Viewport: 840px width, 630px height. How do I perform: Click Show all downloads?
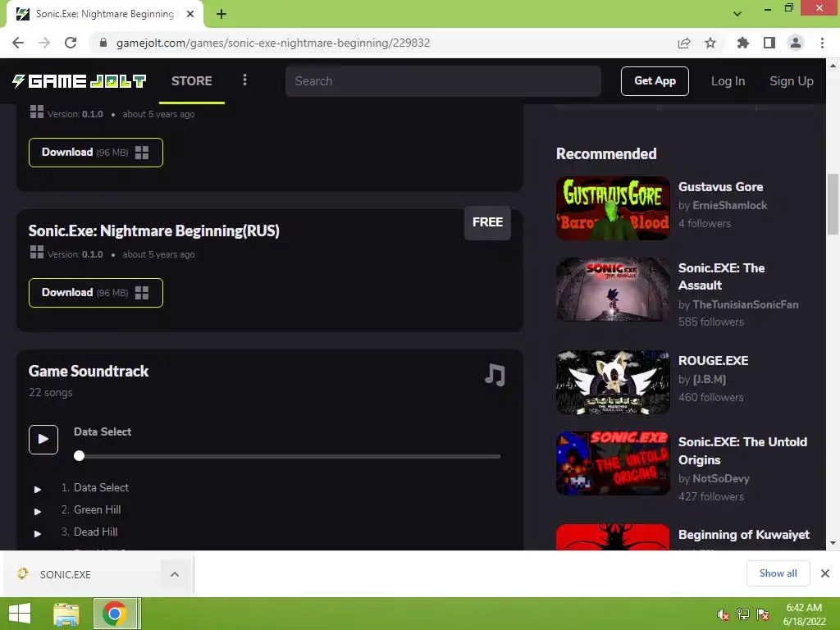click(x=778, y=573)
